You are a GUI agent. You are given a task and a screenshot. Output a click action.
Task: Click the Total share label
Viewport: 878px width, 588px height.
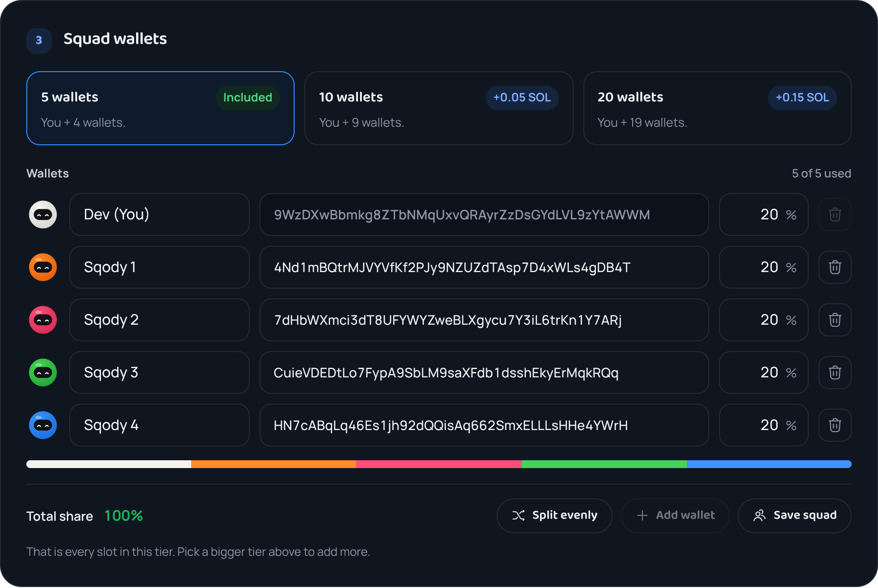60,516
